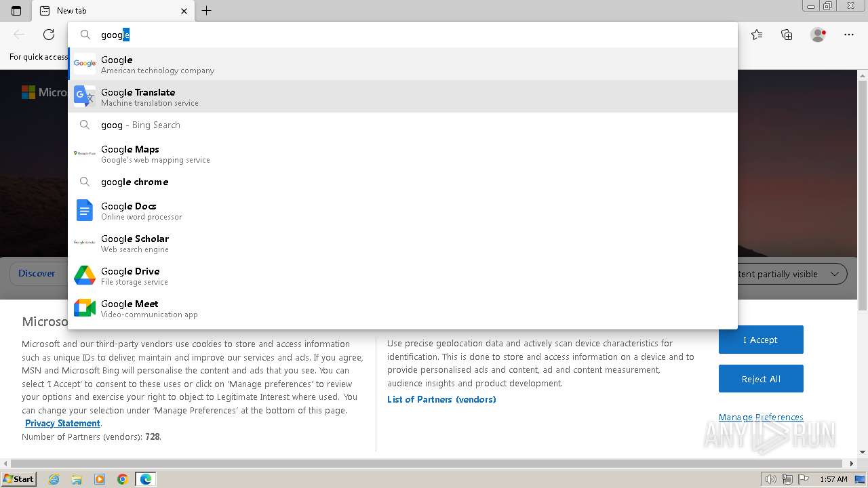This screenshot has width=868, height=488.
Task: Select the Google Translate suggestion
Action: click(x=403, y=97)
